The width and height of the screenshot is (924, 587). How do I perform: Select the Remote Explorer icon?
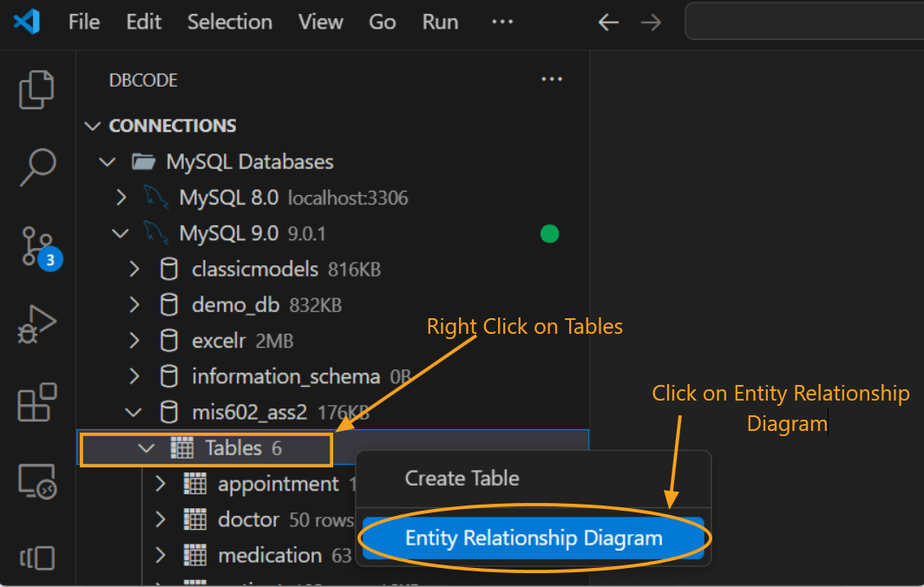click(36, 479)
